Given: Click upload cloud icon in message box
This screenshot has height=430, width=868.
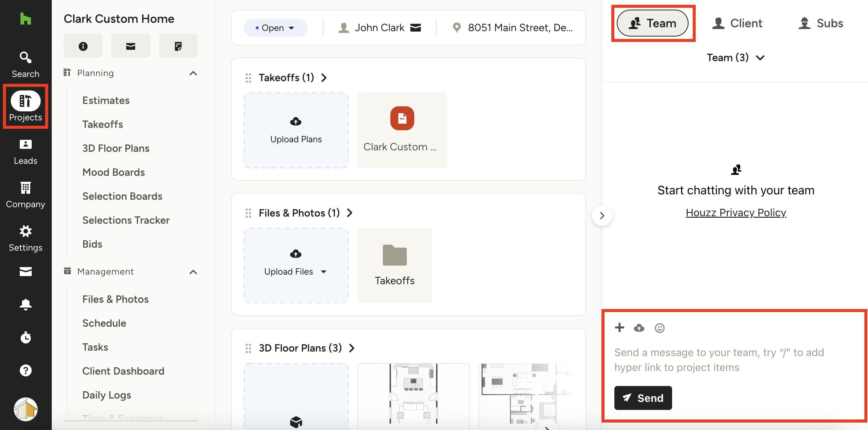Looking at the screenshot, I should (x=639, y=328).
